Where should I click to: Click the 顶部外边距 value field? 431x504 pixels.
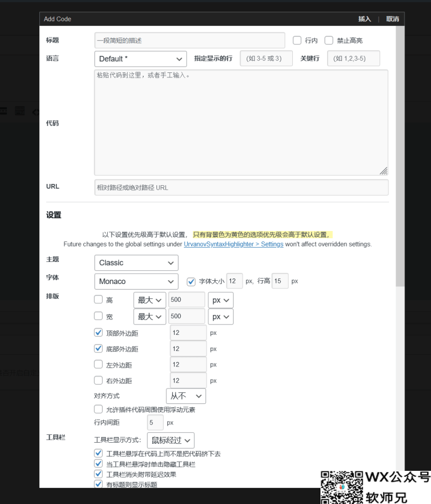coord(188,333)
